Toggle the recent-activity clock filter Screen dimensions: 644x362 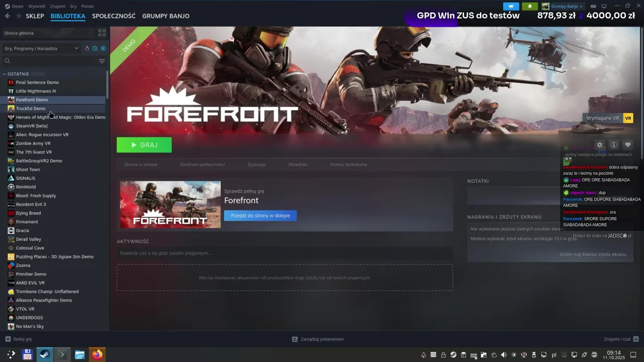(95, 48)
